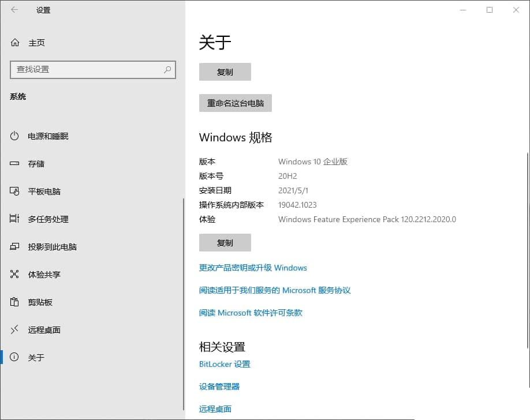Go to 多任务处理 settings
Image resolution: width=530 pixels, height=420 pixels.
click(92, 219)
